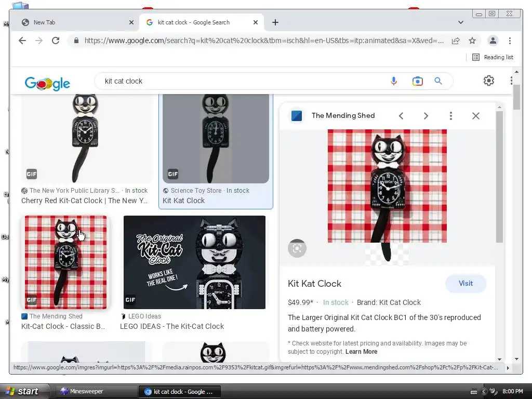Click Kit-Cat Clock - Classic B... title
Screen dimensions: 532x399
click(x=63, y=326)
